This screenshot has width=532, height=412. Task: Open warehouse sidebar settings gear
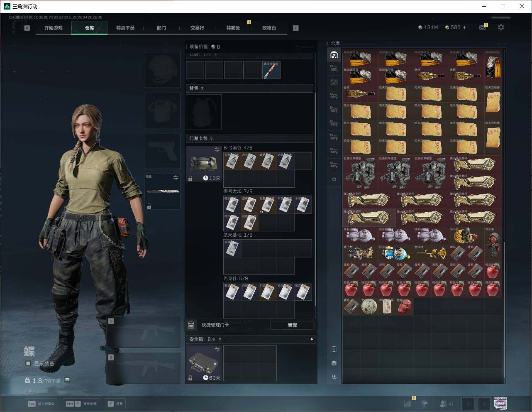click(334, 179)
